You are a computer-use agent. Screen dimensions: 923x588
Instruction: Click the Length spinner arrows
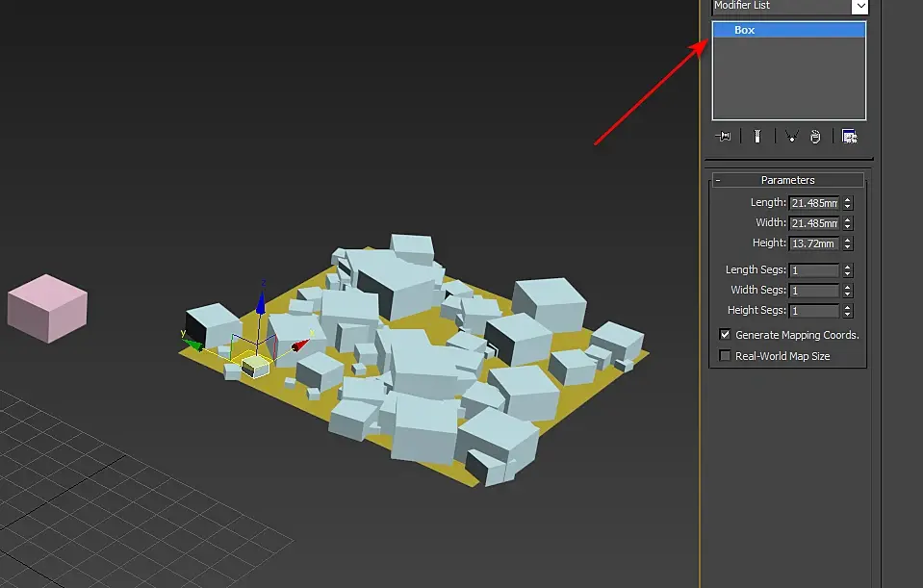(847, 203)
